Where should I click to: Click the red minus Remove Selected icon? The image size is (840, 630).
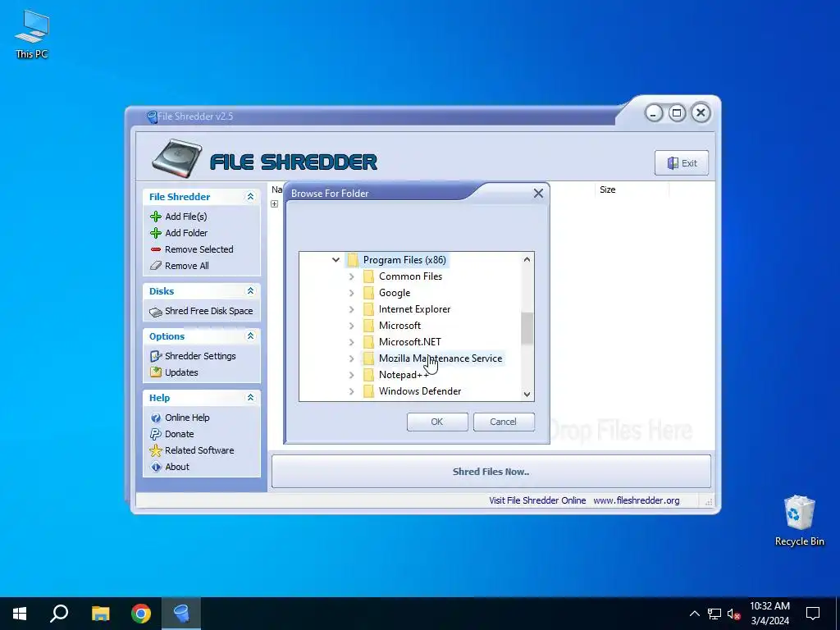click(156, 249)
